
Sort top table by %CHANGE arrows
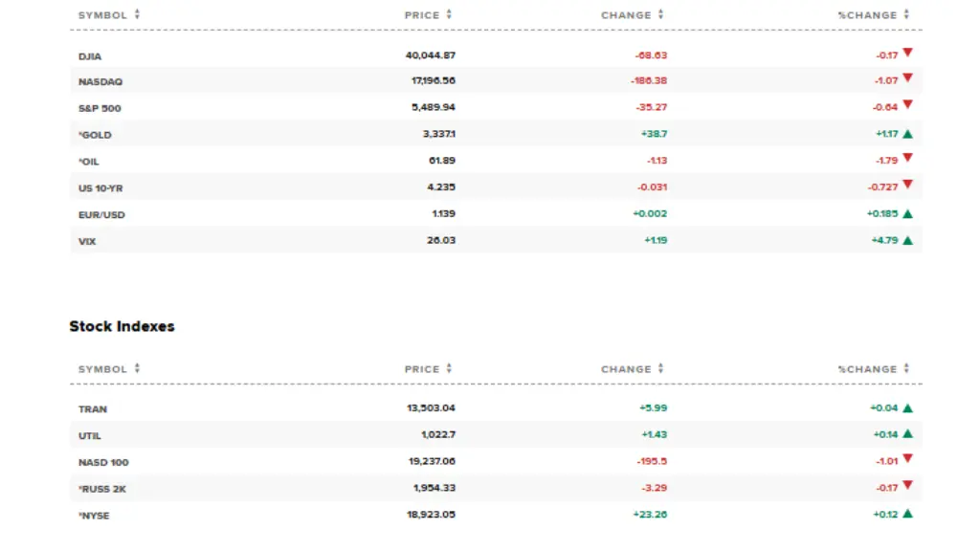click(x=906, y=14)
